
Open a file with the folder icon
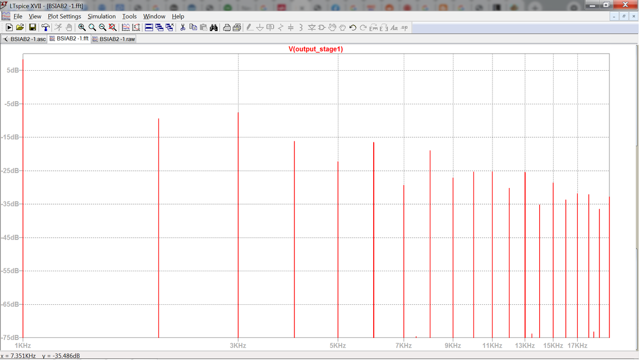tap(20, 28)
